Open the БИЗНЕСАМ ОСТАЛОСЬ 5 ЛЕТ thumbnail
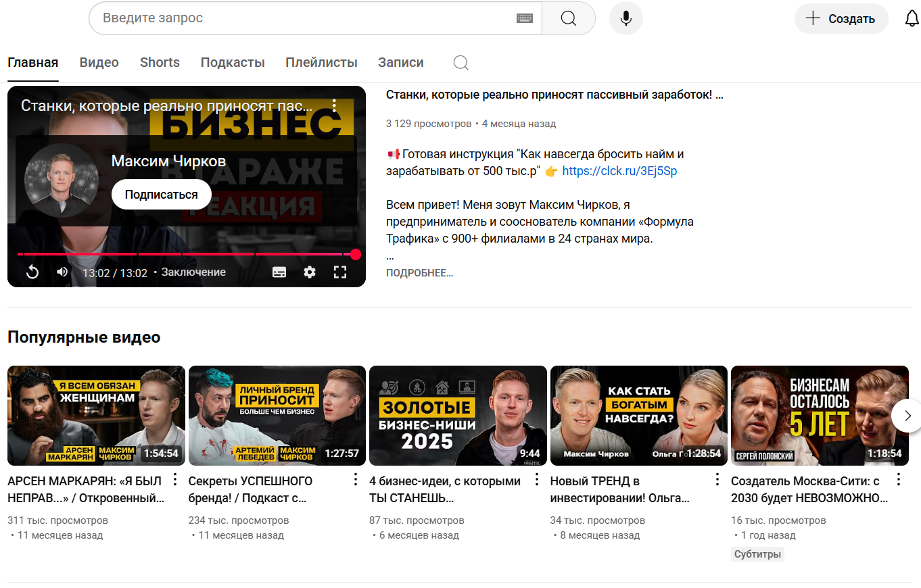This screenshot has width=921, height=588. (x=820, y=416)
